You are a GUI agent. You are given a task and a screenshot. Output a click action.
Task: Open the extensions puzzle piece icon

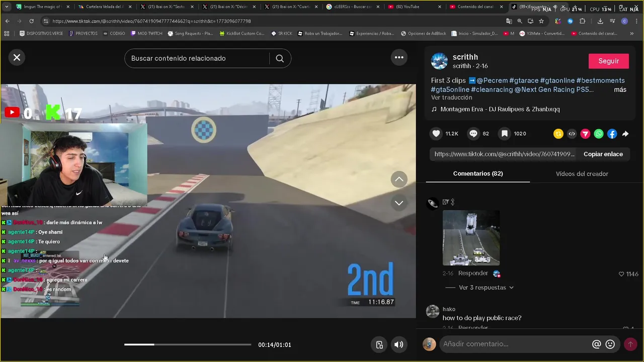pos(582,21)
